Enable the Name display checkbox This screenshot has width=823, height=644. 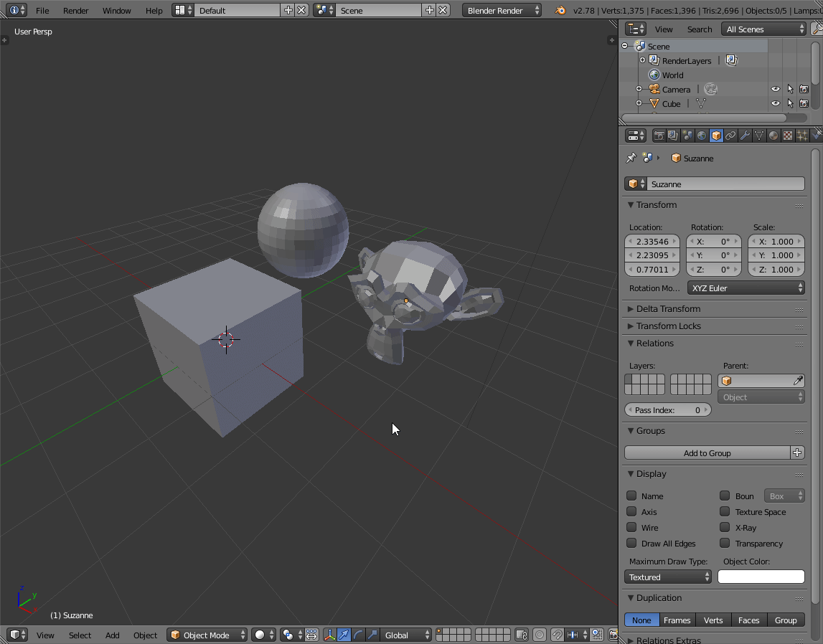[631, 496]
